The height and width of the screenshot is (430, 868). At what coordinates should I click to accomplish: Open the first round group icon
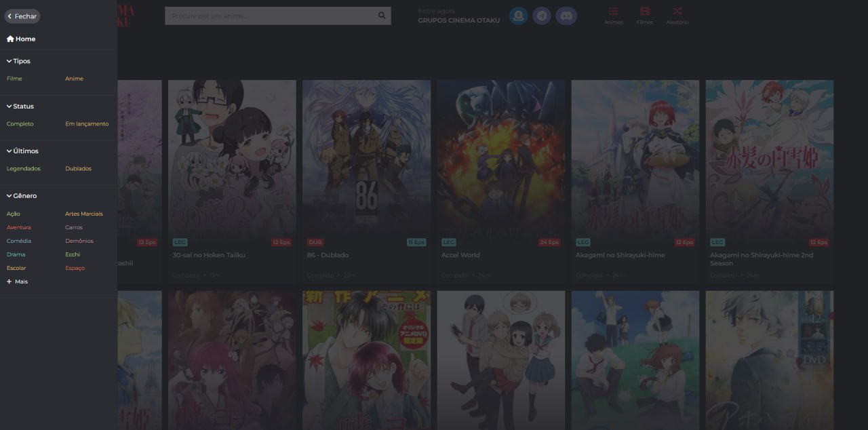(x=519, y=16)
